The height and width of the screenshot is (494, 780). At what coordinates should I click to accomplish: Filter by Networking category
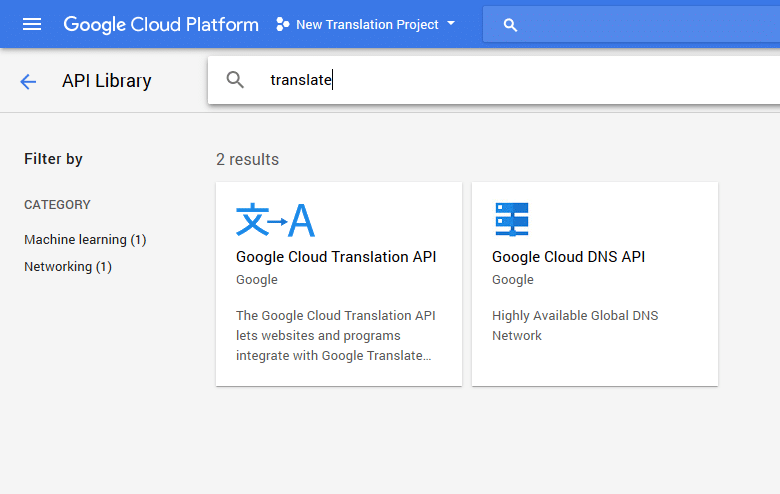click(68, 267)
